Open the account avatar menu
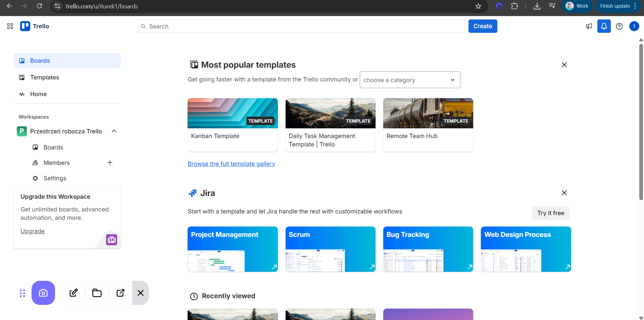 pos(634,26)
